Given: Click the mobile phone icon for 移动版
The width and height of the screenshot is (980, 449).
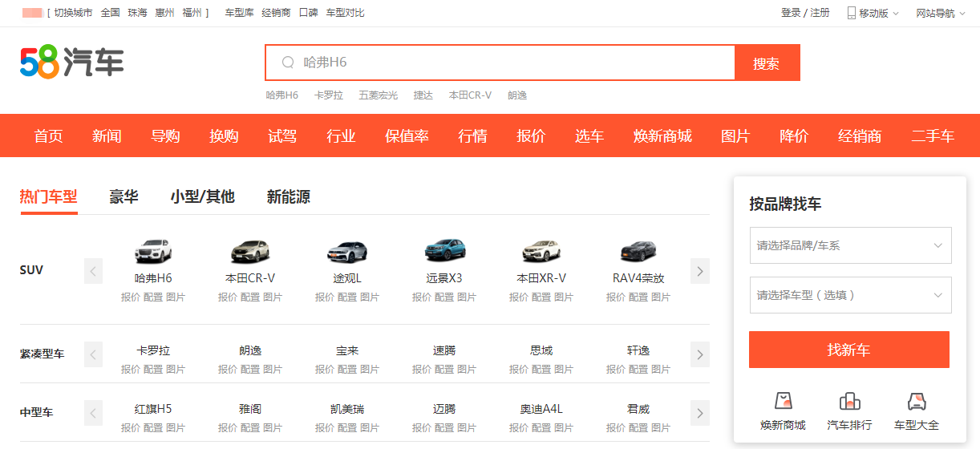Looking at the screenshot, I should (x=851, y=13).
